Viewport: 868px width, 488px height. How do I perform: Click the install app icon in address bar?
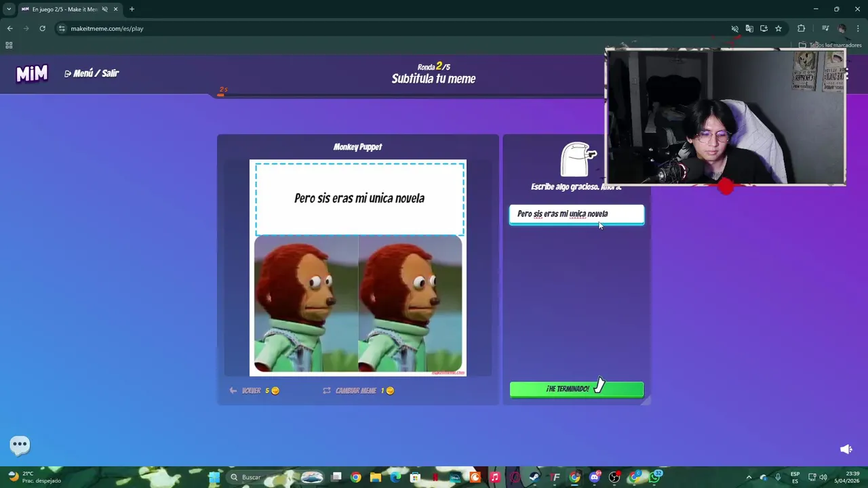tap(764, 28)
